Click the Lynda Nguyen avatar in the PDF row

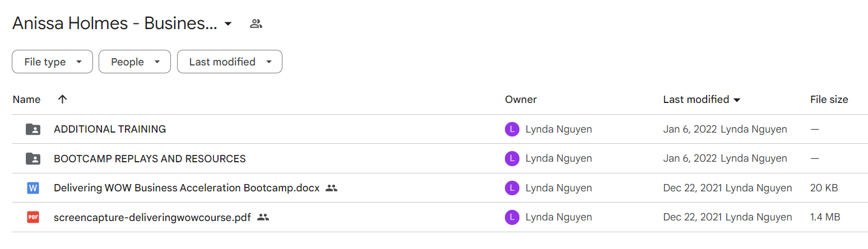tap(512, 217)
